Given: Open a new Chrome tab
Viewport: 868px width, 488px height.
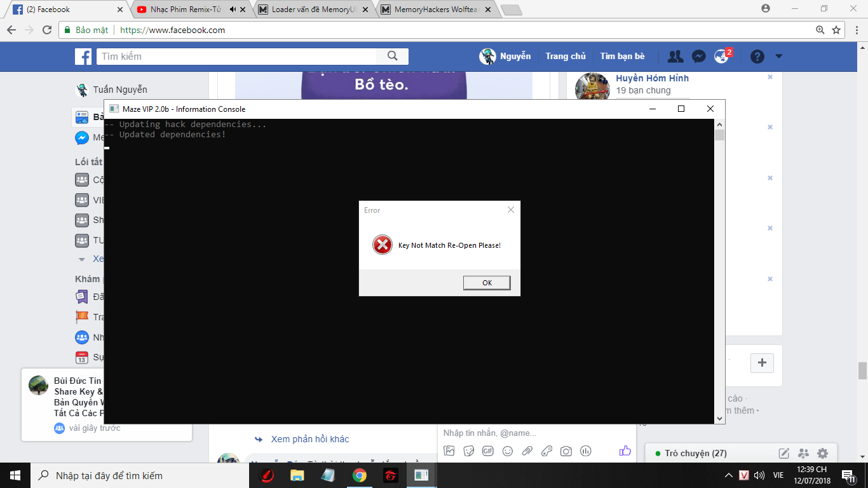Looking at the screenshot, I should (510, 10).
